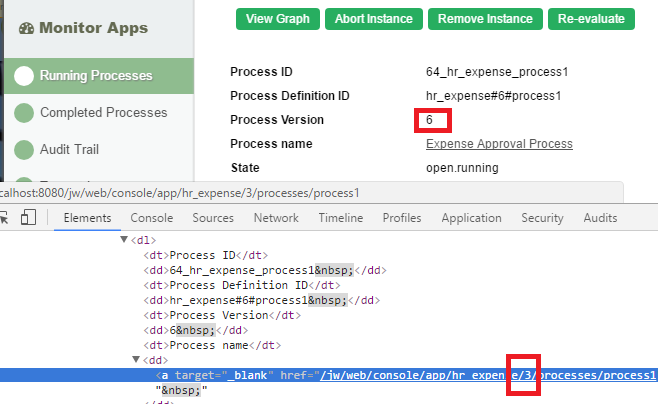Open the Audits tab
This screenshot has width=658, height=404.
(x=600, y=218)
